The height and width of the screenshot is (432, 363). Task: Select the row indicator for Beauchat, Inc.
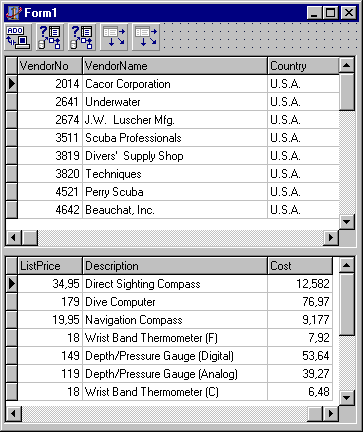(12, 210)
